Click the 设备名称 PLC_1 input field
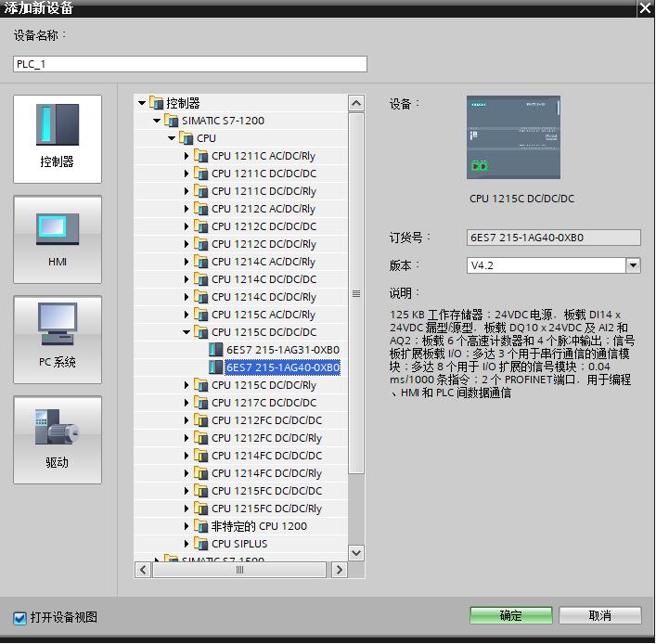Viewport: 656px width, 644px height. (x=190, y=64)
